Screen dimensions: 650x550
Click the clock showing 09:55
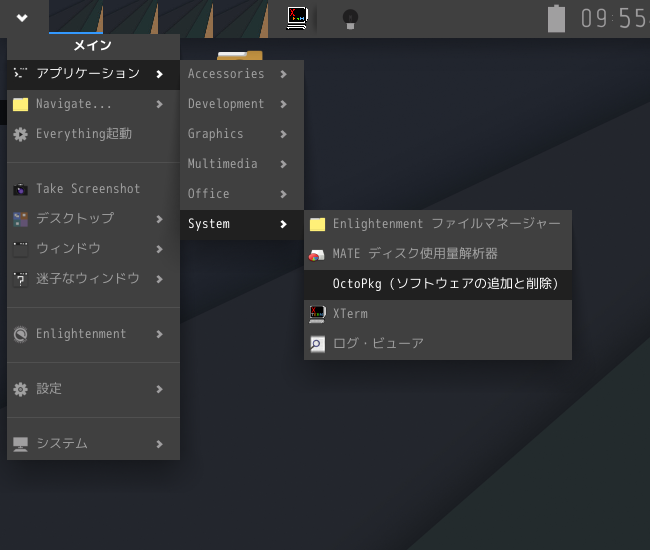615,19
